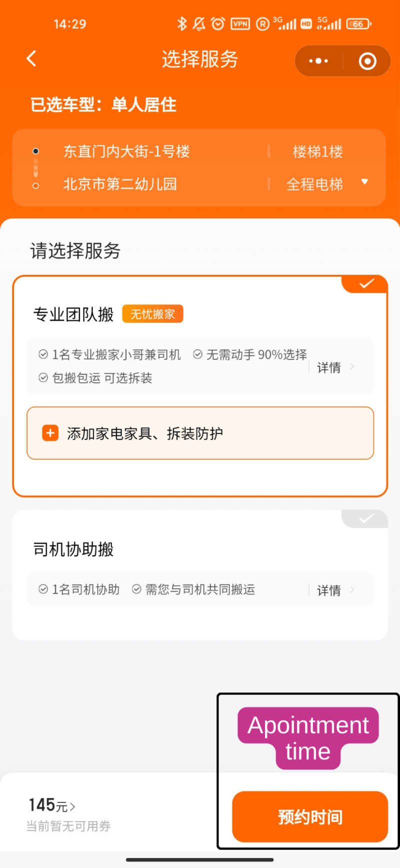Choose the 司机协助搬 service card title
400x868 pixels.
[73, 549]
